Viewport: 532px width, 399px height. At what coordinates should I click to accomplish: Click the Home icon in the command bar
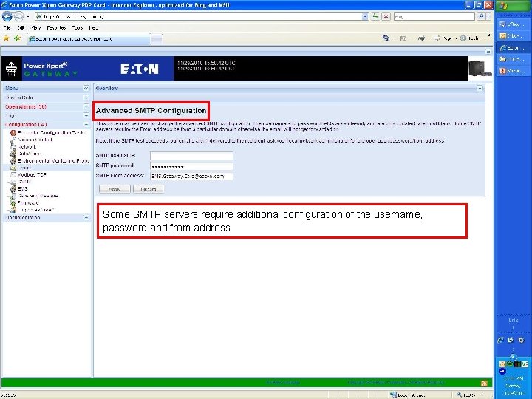[386, 38]
